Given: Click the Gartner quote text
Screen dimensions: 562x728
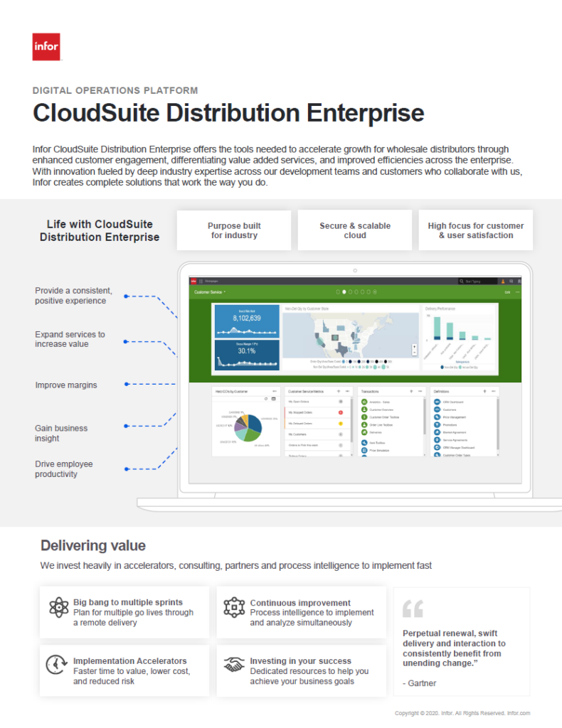Looking at the screenshot, I should [x=454, y=648].
